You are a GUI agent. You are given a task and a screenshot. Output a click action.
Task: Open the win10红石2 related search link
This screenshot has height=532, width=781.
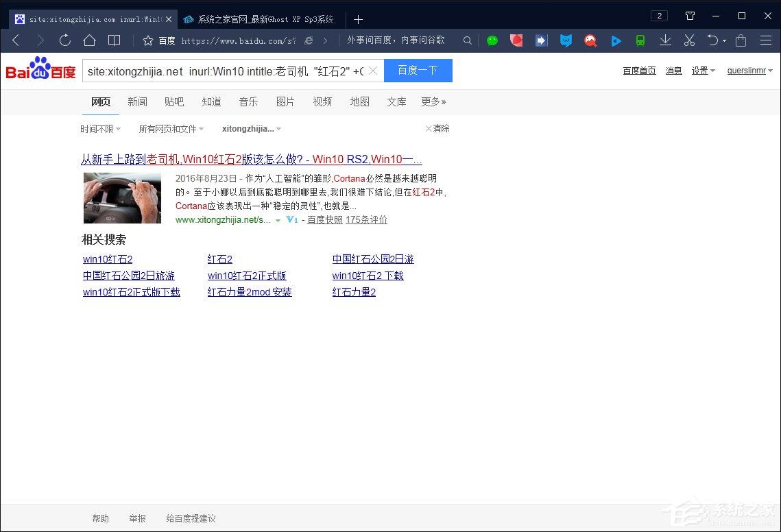pos(107,259)
